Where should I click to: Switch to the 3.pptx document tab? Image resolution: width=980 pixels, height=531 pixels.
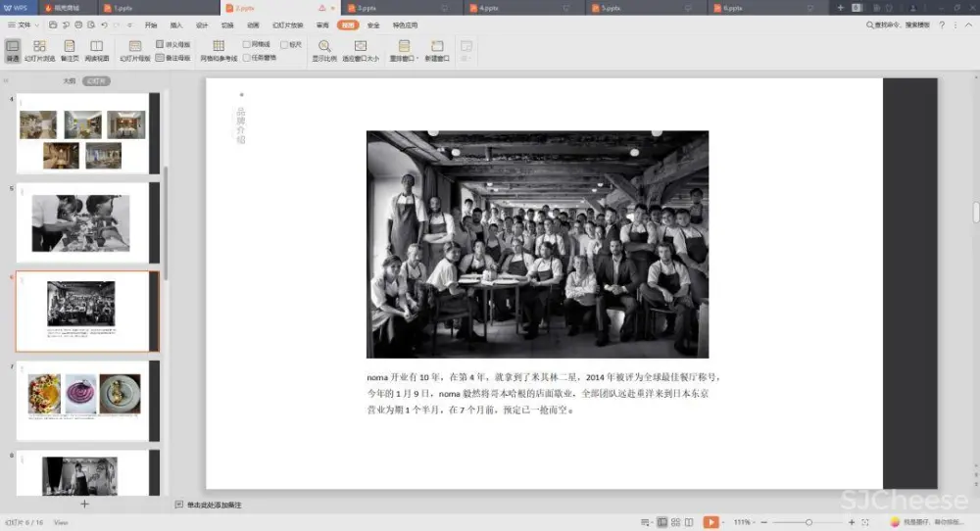pos(403,8)
